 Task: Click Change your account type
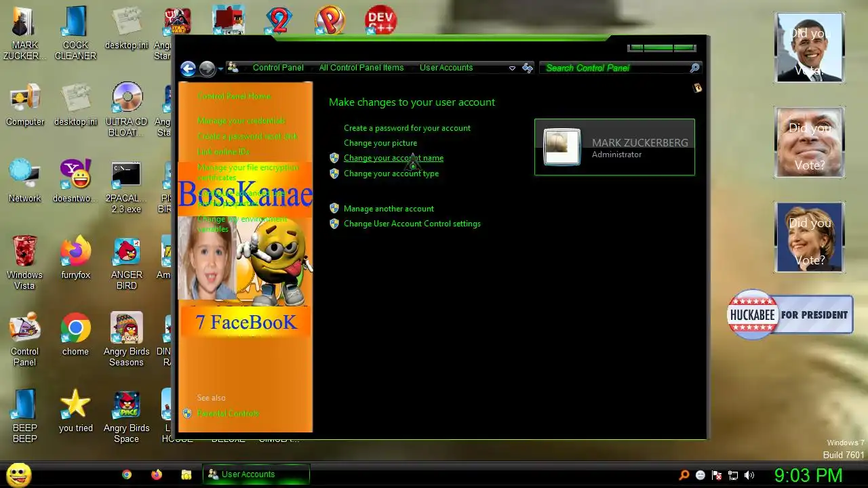pyautogui.click(x=391, y=174)
